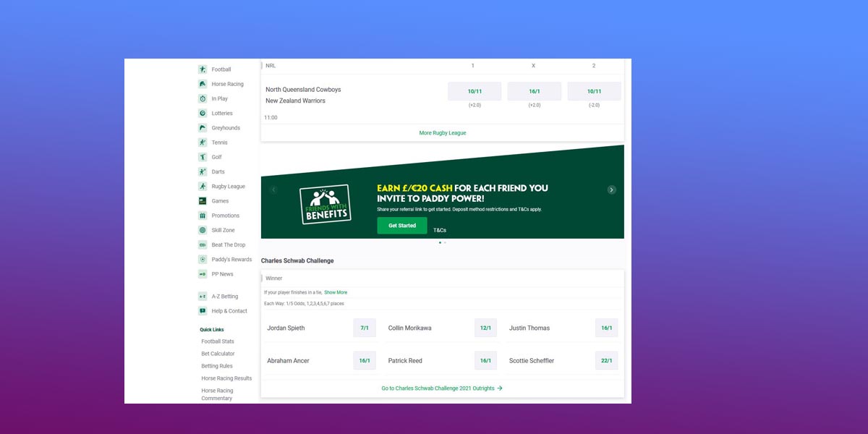Open Horse Racing Results quick link
The width and height of the screenshot is (868, 434).
coord(226,378)
